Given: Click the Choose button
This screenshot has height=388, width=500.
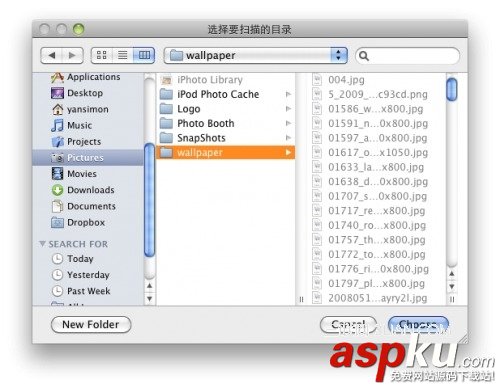Looking at the screenshot, I should [418, 324].
